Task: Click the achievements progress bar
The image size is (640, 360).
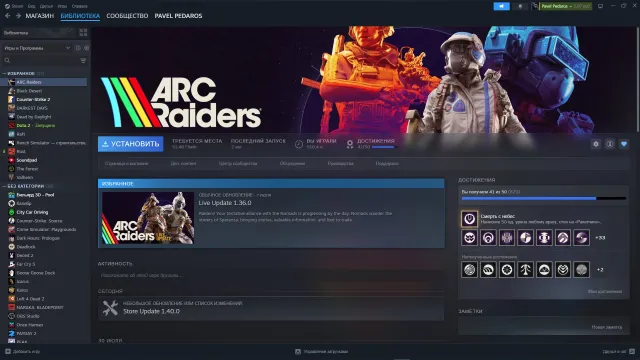Action: tap(544, 198)
